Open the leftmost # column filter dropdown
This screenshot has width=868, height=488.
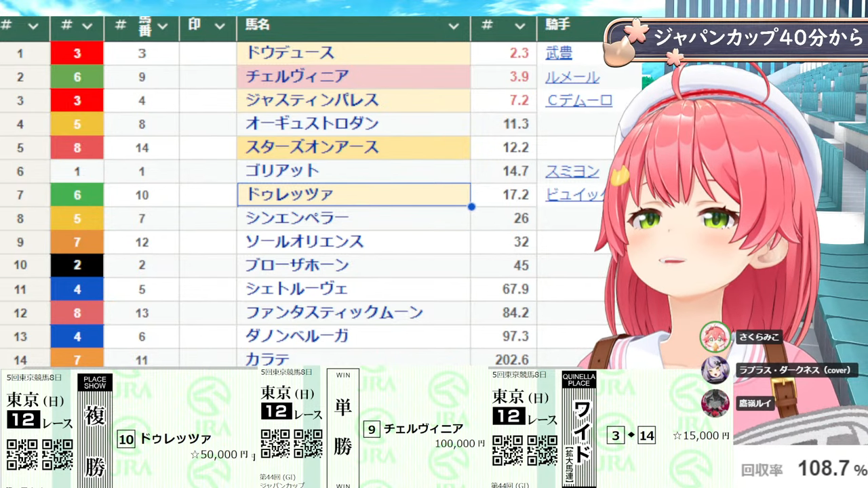pyautogui.click(x=33, y=26)
